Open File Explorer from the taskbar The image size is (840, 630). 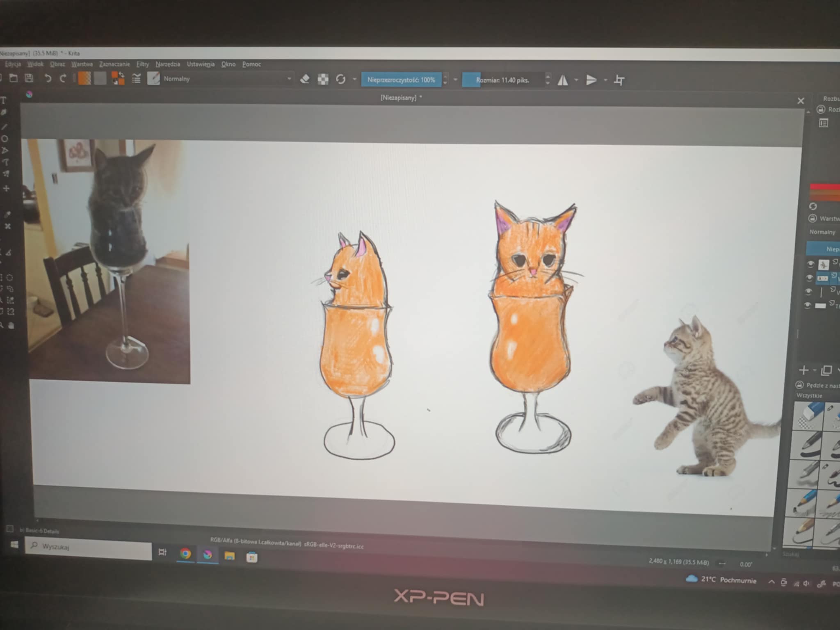tap(230, 556)
